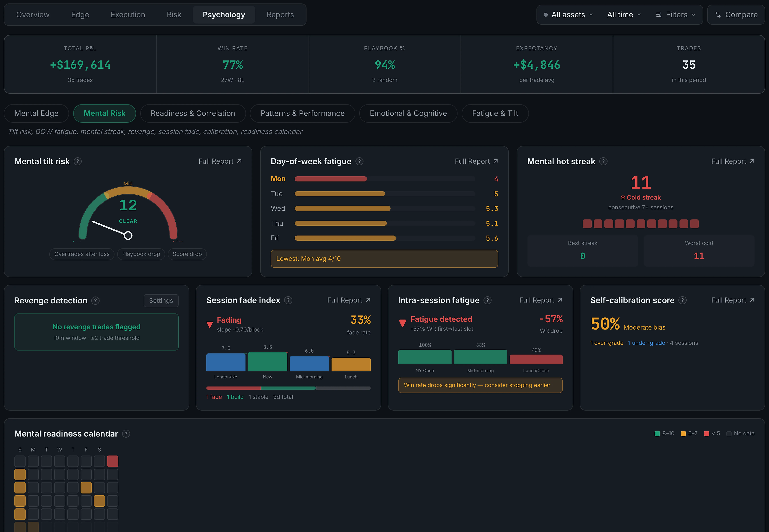769x532 pixels.
Task: Click the Worst cold 11 tile
Action: (x=699, y=251)
